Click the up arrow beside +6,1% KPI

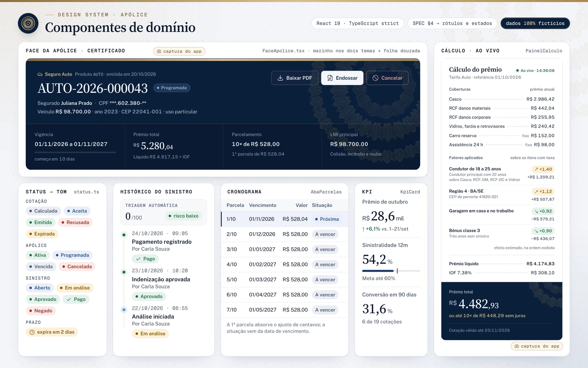pyautogui.click(x=363, y=229)
